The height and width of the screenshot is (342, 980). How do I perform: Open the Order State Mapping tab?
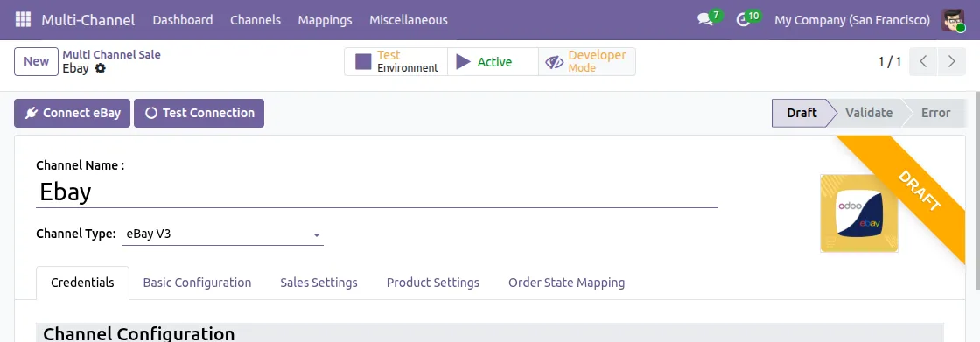pos(566,283)
